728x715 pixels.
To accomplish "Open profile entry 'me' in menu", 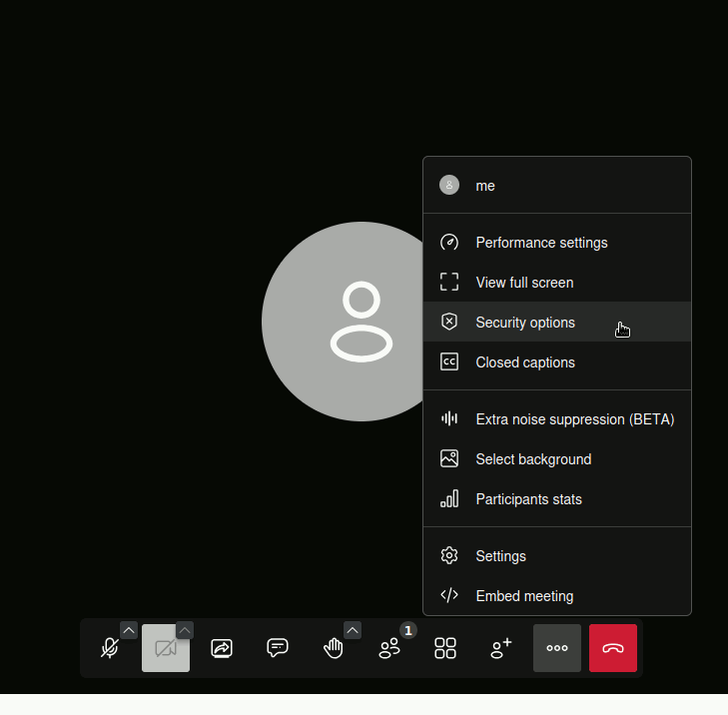I will tap(557, 186).
